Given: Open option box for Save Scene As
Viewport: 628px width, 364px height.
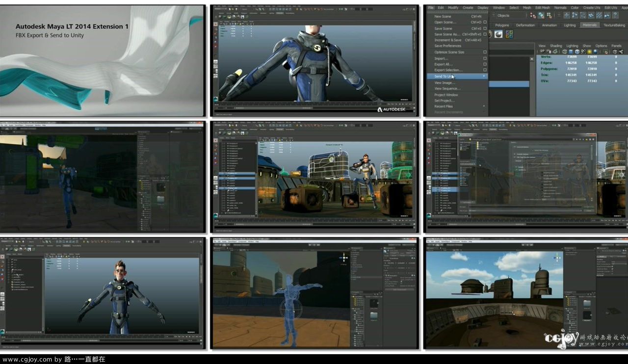Looking at the screenshot, I should click(485, 34).
